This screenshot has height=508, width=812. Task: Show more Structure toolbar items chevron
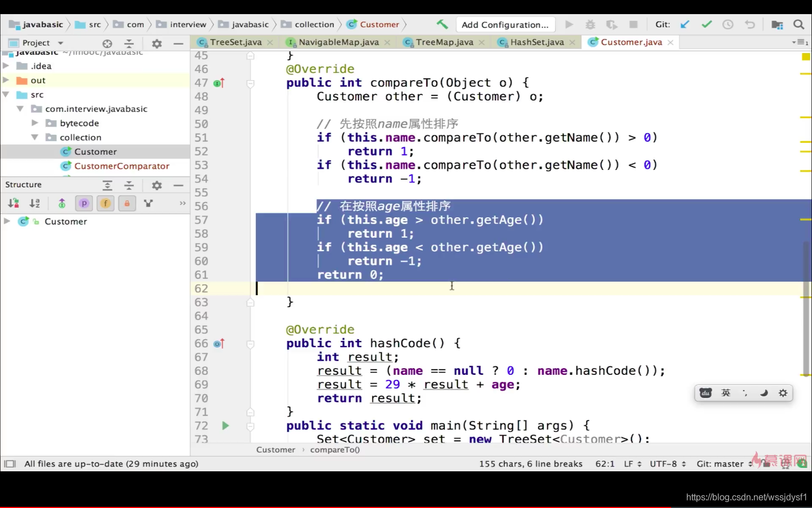(183, 203)
